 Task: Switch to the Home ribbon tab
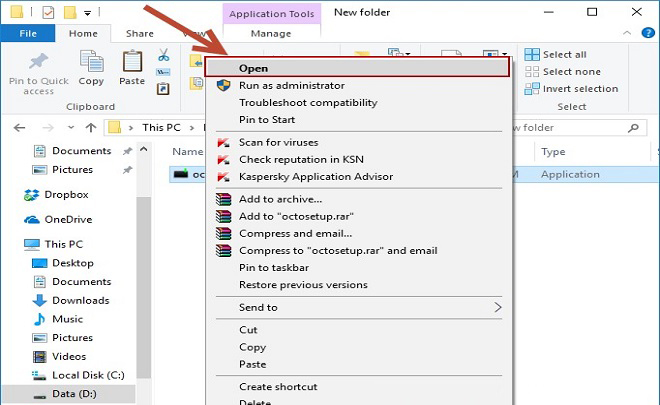pyautogui.click(x=83, y=33)
